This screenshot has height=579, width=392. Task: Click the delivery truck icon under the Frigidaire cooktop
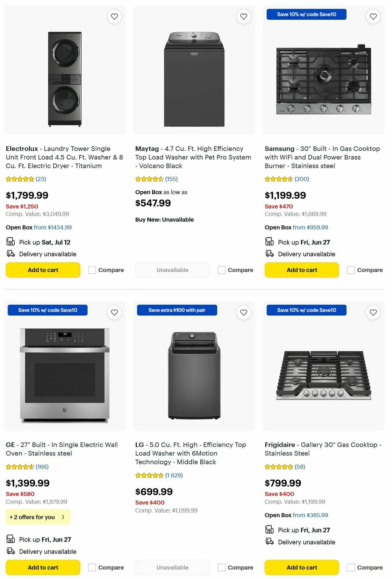click(269, 542)
